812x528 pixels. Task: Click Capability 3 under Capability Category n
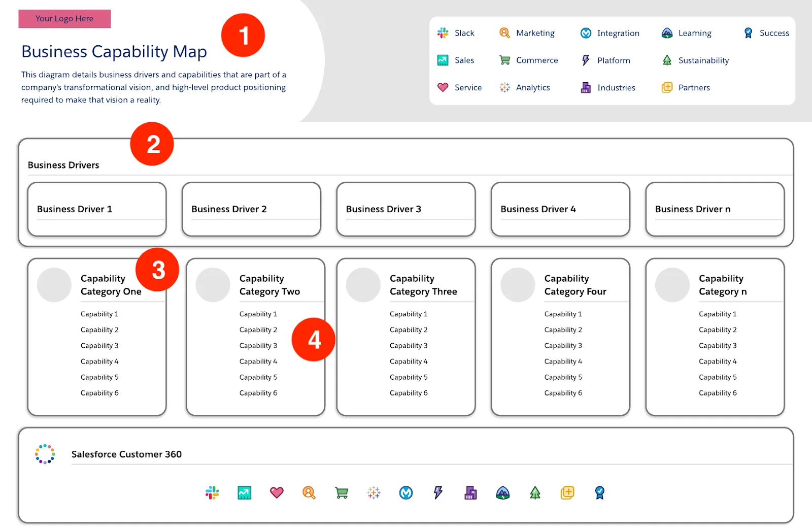click(x=718, y=346)
